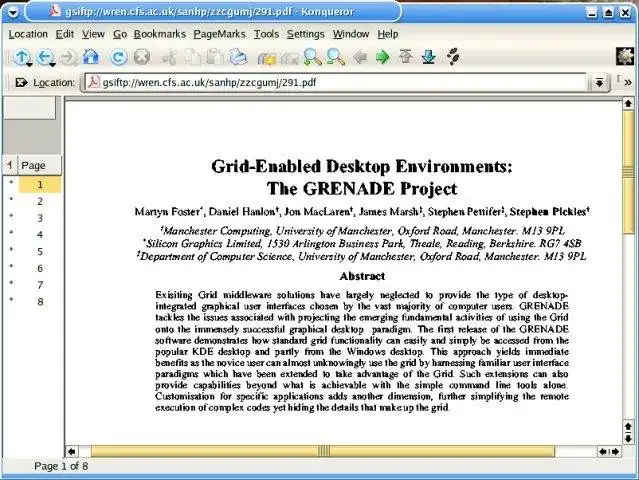639x480 pixels.
Task: Jump to last page with blue down-arrow icon
Action: coord(429,57)
